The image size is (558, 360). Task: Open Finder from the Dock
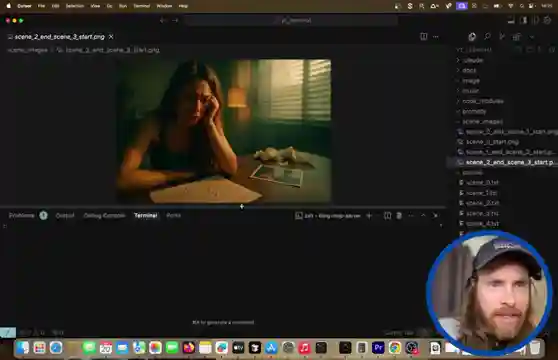pyautogui.click(x=23, y=348)
